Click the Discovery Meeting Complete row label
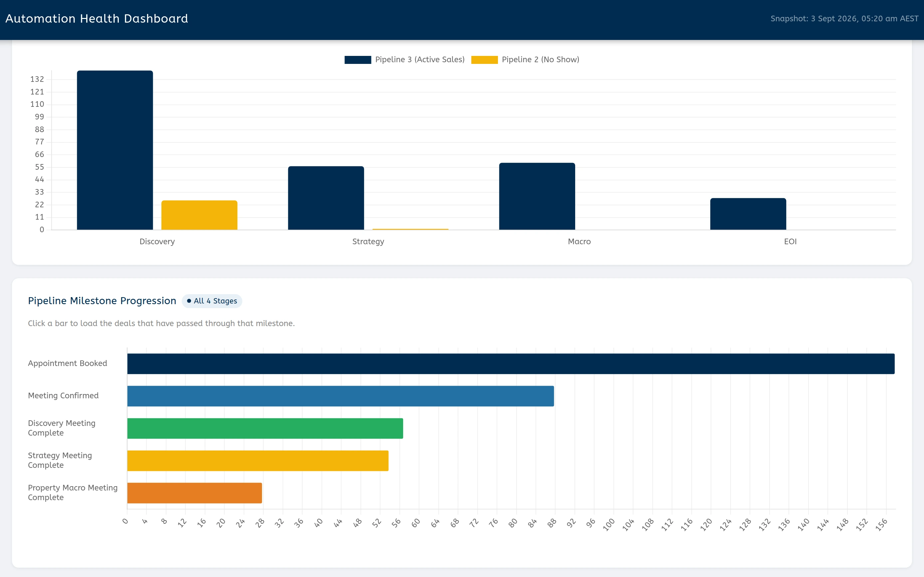924x577 pixels. coord(62,428)
